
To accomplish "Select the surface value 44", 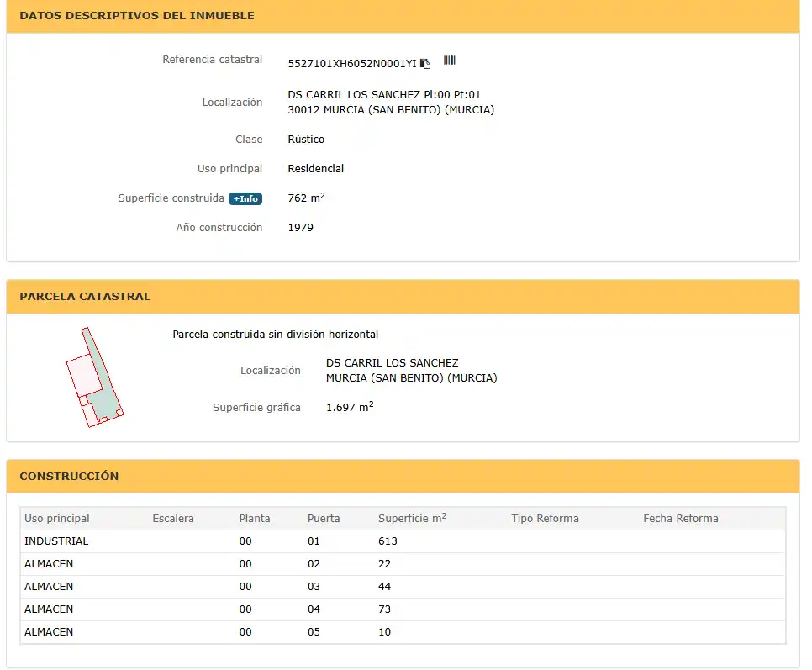I will (384, 587).
